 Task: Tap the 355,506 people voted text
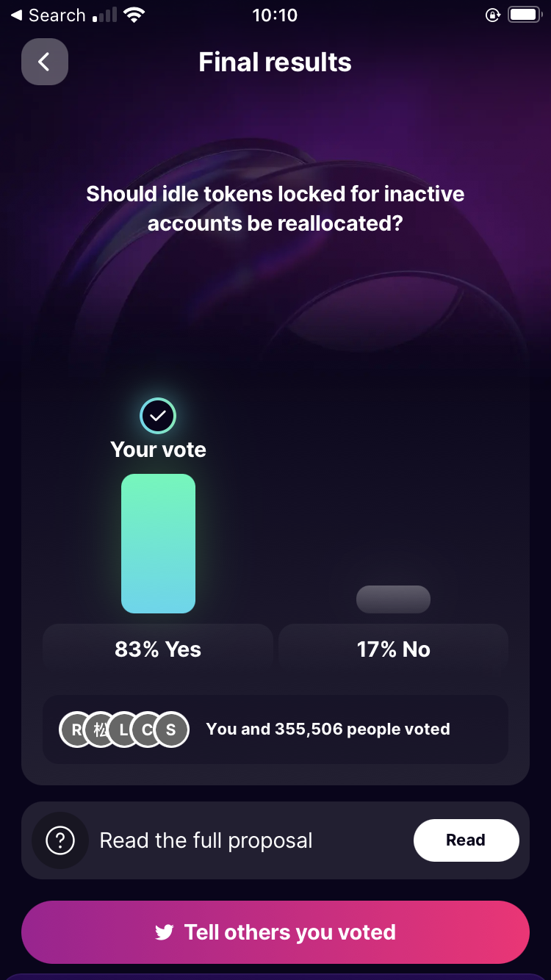coord(328,729)
